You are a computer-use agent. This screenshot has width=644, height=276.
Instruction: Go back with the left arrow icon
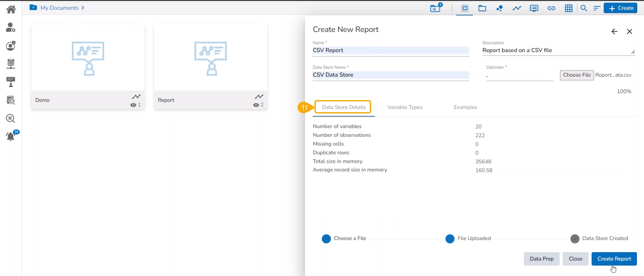[x=614, y=32]
